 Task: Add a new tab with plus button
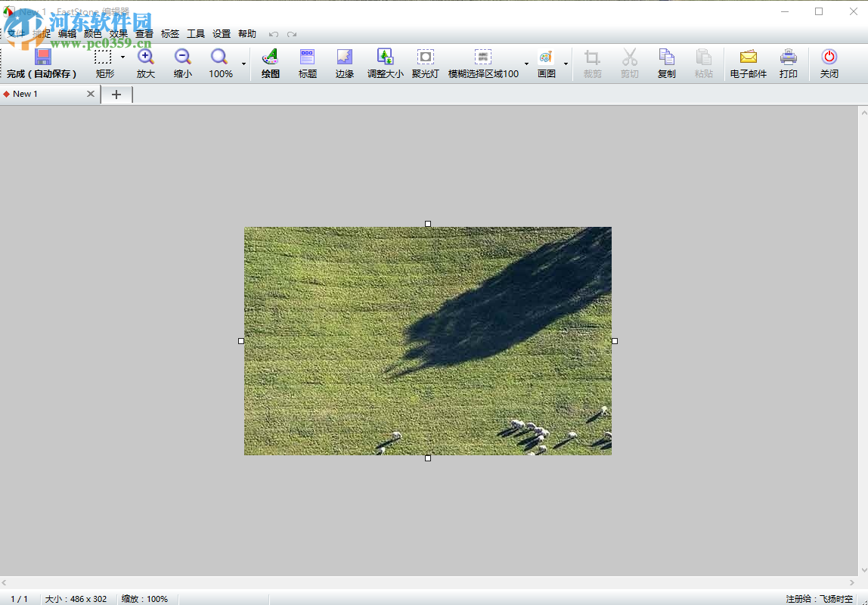(x=116, y=94)
